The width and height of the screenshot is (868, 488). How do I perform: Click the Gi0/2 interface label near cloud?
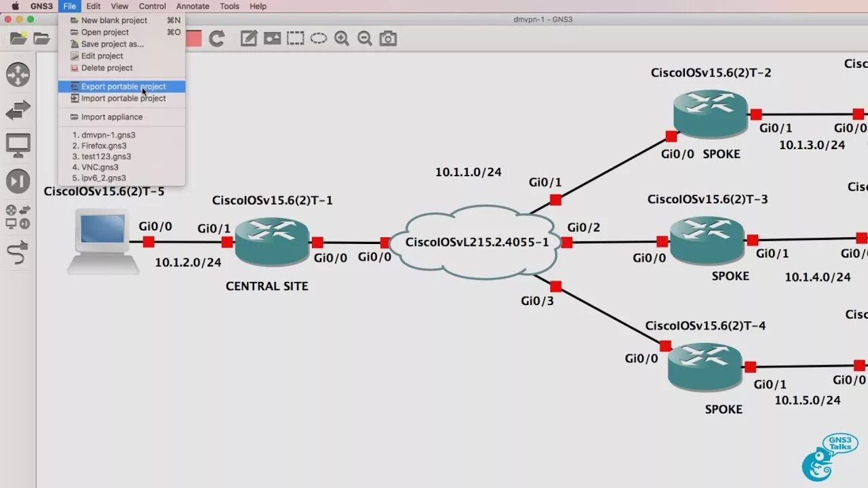(584, 227)
